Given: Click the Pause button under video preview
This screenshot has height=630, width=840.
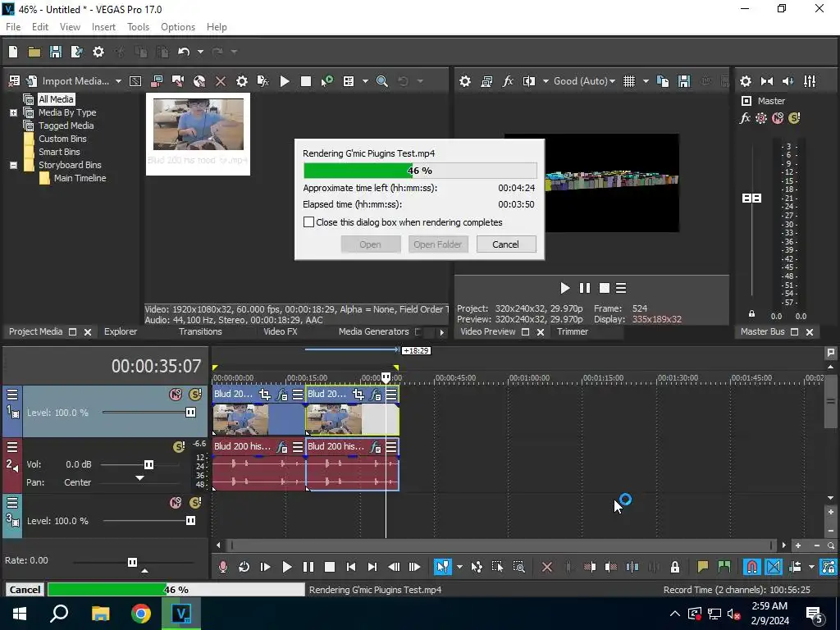Looking at the screenshot, I should coord(584,288).
